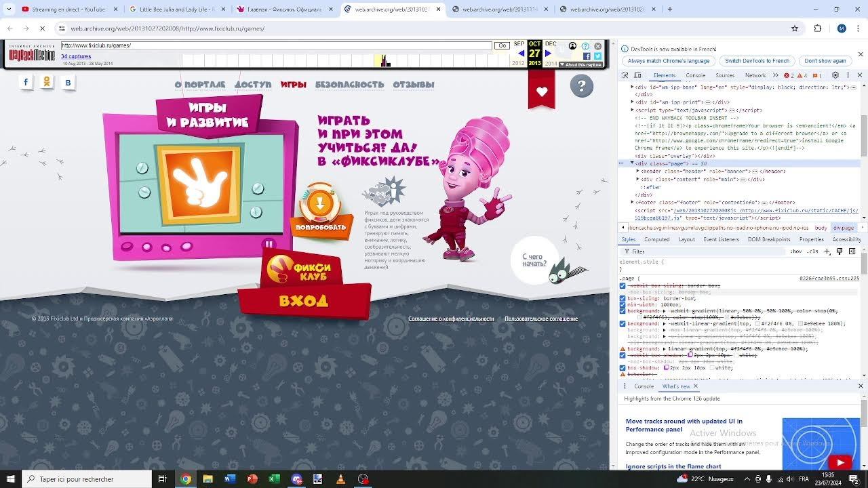Open privacy agreement footer link
Viewport: 868px width, 488px height.
(x=451, y=319)
